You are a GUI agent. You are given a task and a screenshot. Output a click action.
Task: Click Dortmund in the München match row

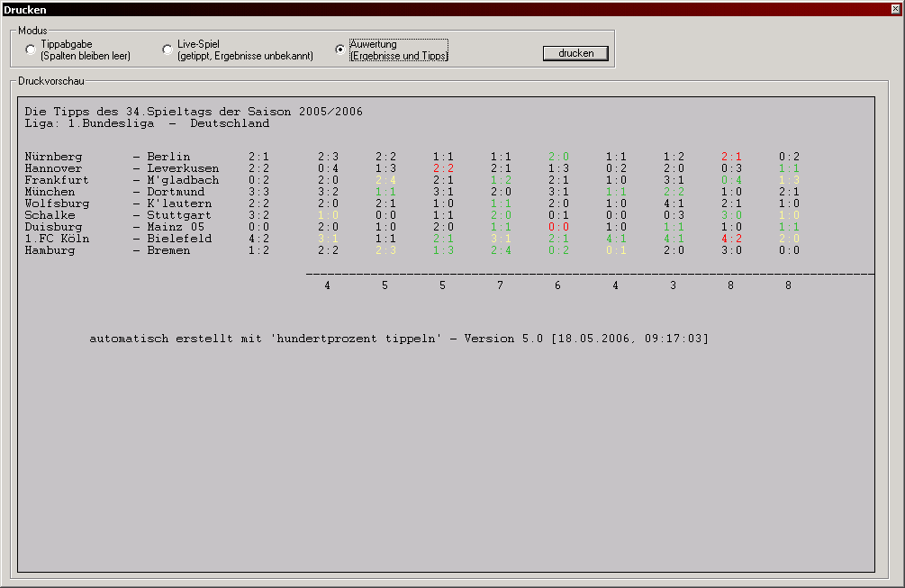176,192
